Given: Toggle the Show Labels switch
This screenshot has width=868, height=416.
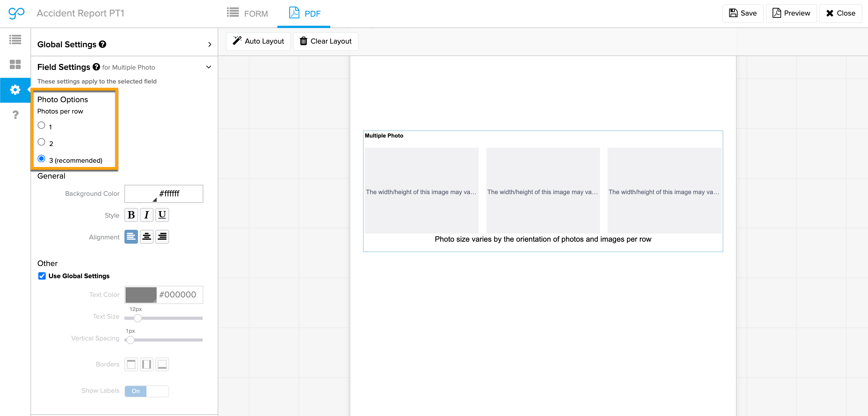Looking at the screenshot, I should (x=146, y=391).
